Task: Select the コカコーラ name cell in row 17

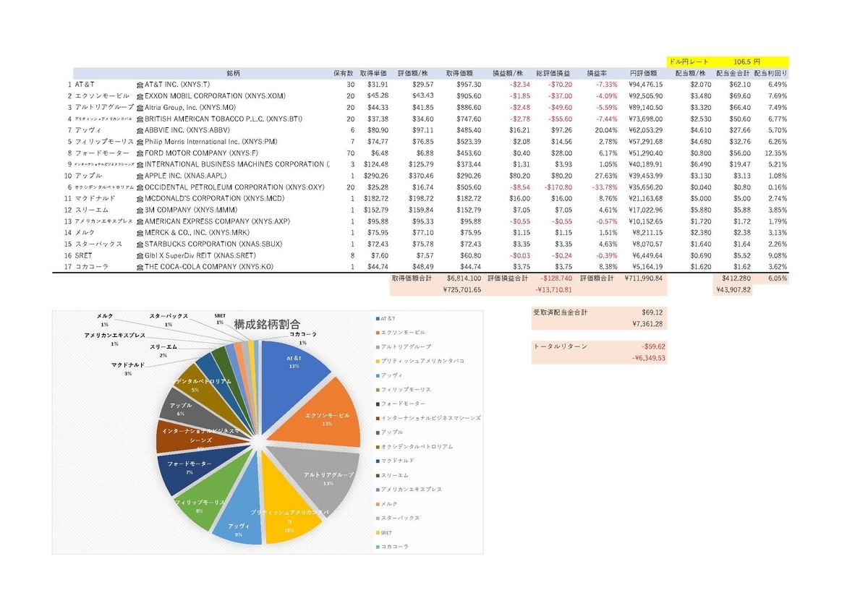Action: [90, 267]
